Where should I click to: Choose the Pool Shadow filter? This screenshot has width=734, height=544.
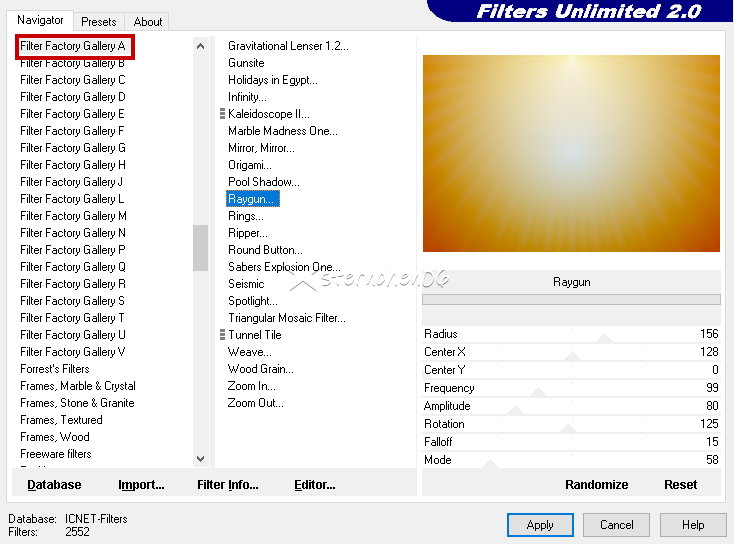coord(264,182)
